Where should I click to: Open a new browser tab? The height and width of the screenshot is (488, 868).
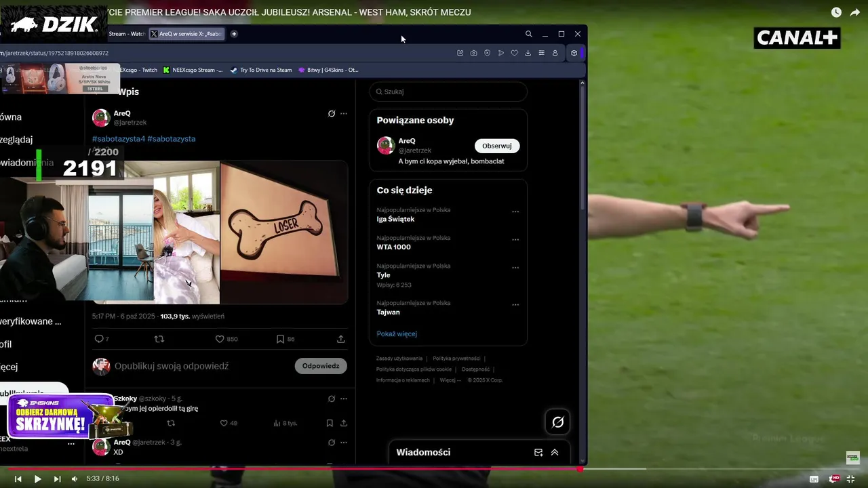point(234,34)
